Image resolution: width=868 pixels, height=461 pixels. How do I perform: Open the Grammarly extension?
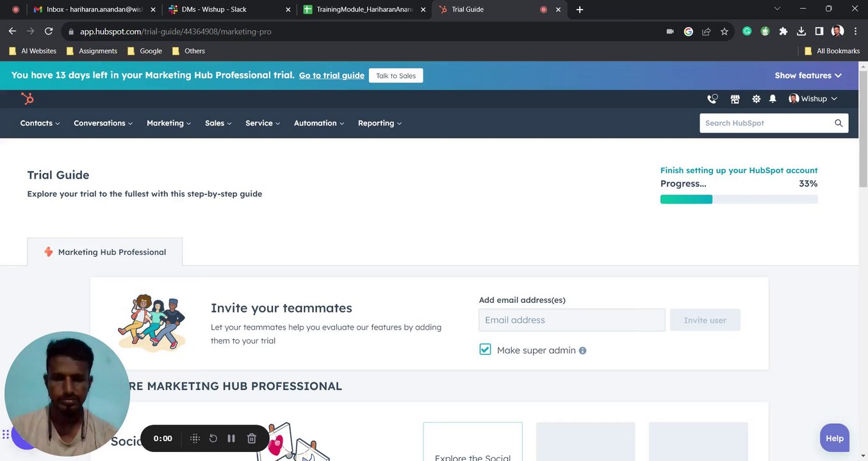coord(747,31)
